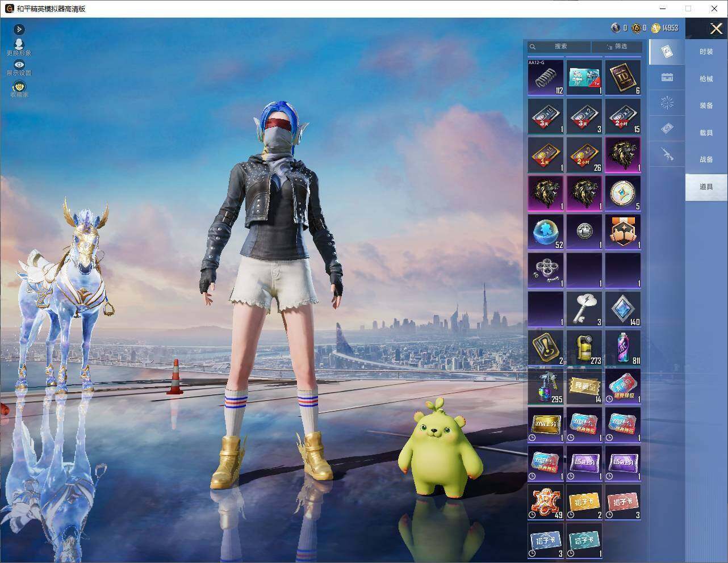
Task: Collapse the side menu with the arrow icon
Action: point(19,30)
